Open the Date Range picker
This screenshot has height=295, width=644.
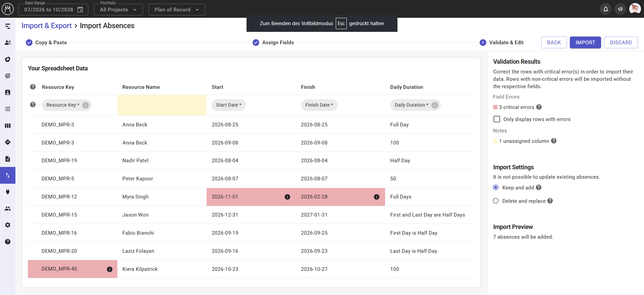coord(53,10)
